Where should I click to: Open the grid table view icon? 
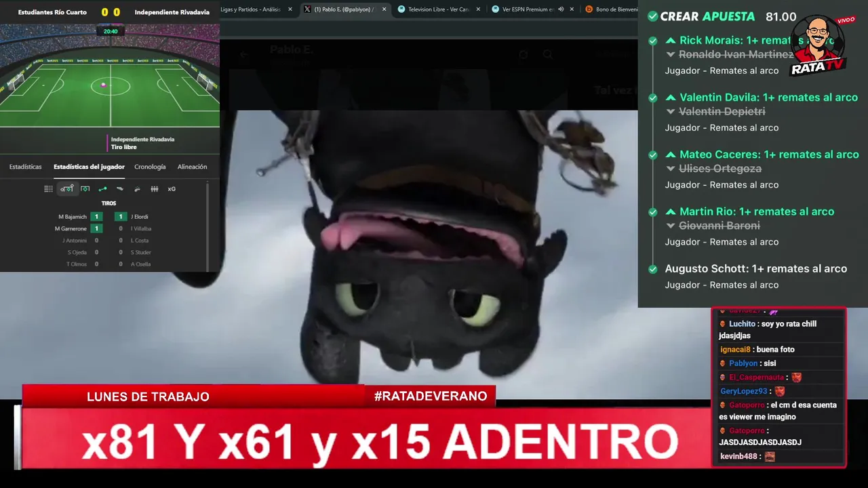48,189
